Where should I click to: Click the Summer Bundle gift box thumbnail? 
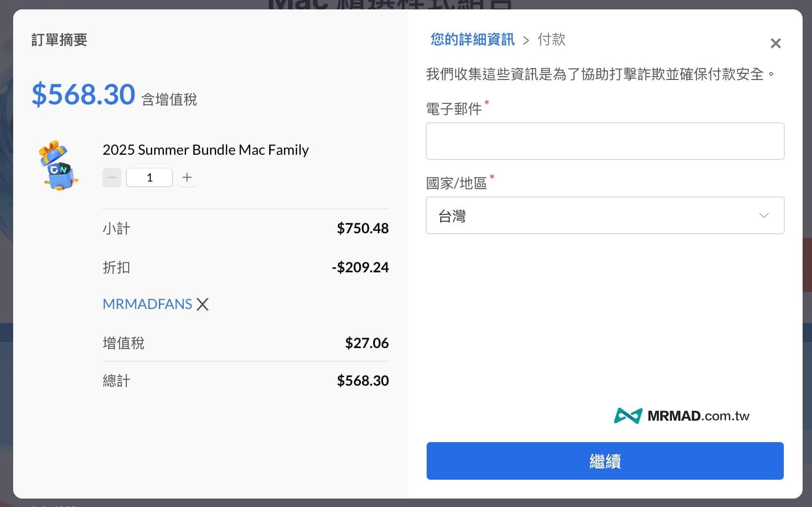point(59,166)
